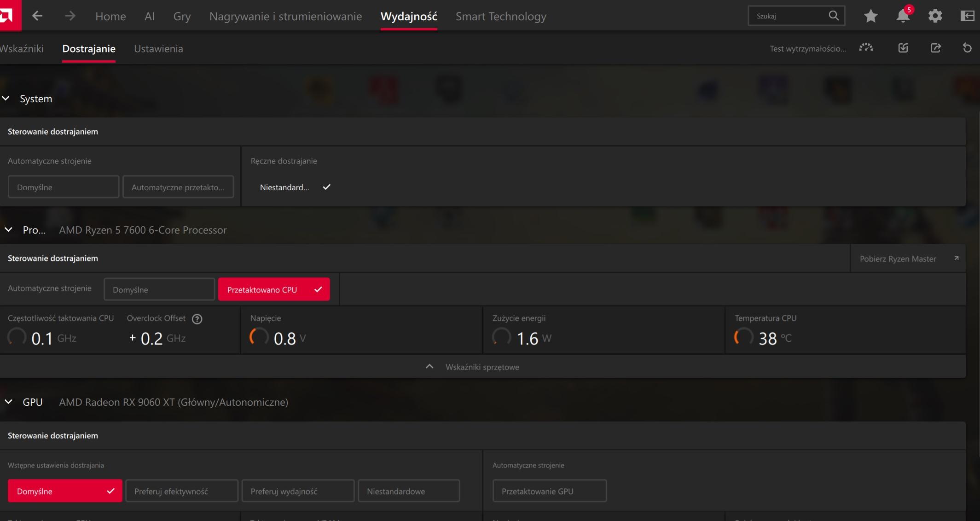Collapse the System section chevron
Image resolution: width=980 pixels, height=521 pixels.
6,99
